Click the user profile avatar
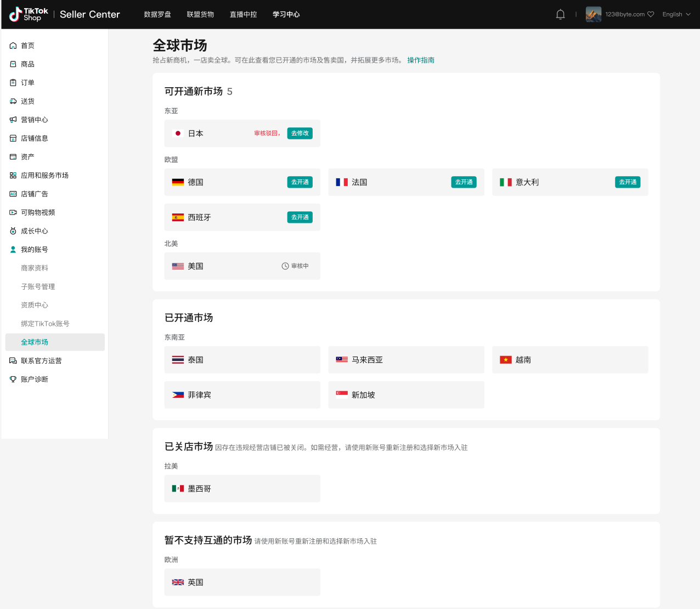The width and height of the screenshot is (700, 609). click(593, 14)
